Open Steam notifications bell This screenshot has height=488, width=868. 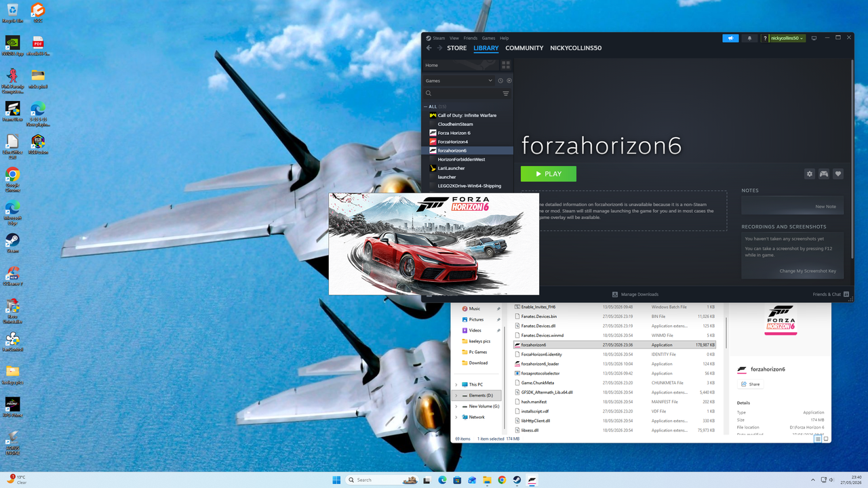(749, 38)
